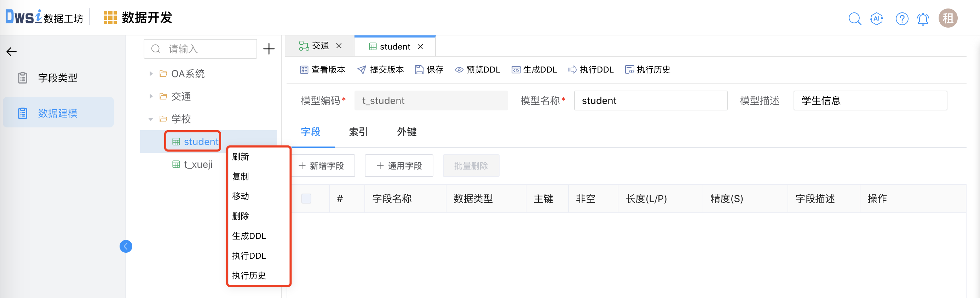Open the notifications bell
Viewport: 980px width, 298px height.
(x=923, y=19)
